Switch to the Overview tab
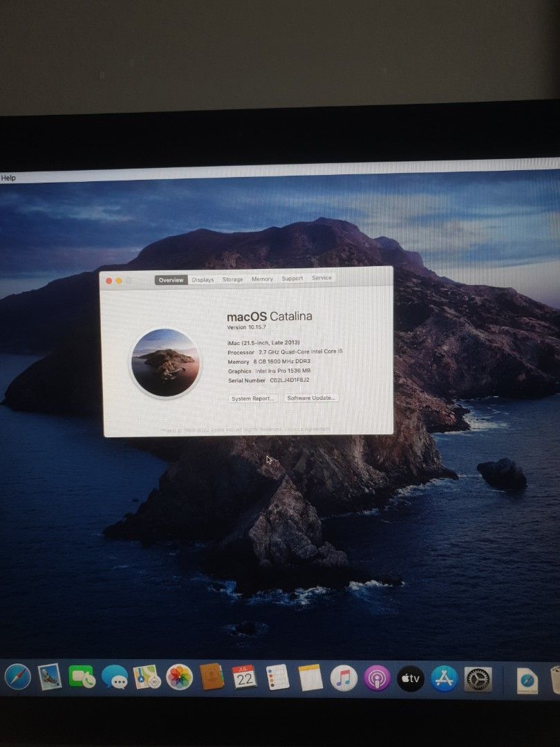 [171, 280]
